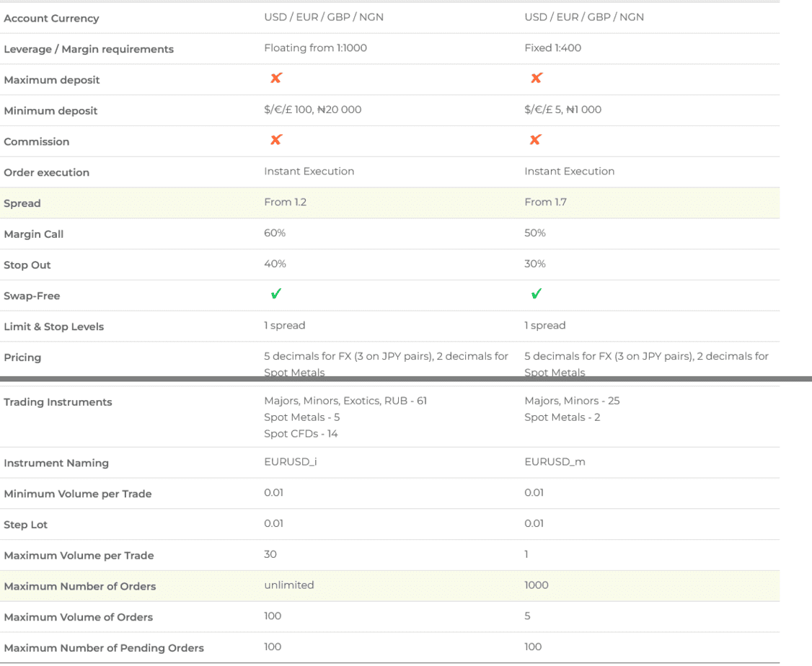Image resolution: width=812 pixels, height=666 pixels.
Task: Click 'Majors, Minors, Exotics, RUB - 61' text
Action: tap(345, 401)
